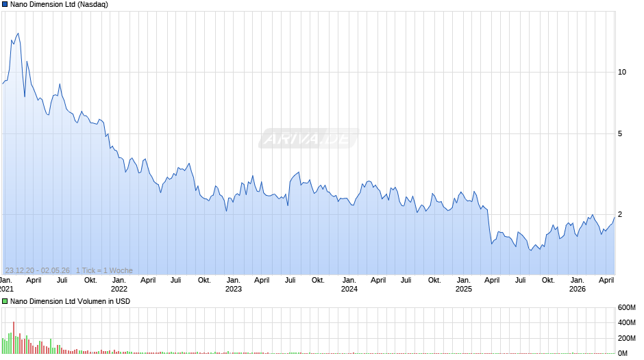Viewport: 644px width, 360px height.
Task: Click the chart title 'Nano Dimension Ltd (Nasdaq)'
Action: [x=59, y=5]
